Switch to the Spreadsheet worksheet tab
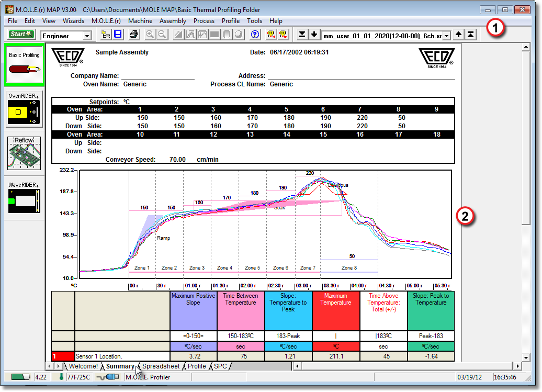The image size is (542, 392). coord(161,366)
